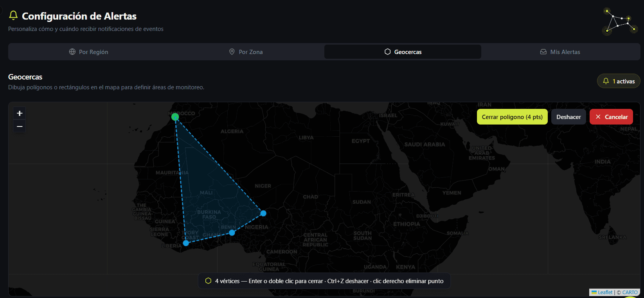
Task: Click the KENYA label on the map
Action: 406,267
